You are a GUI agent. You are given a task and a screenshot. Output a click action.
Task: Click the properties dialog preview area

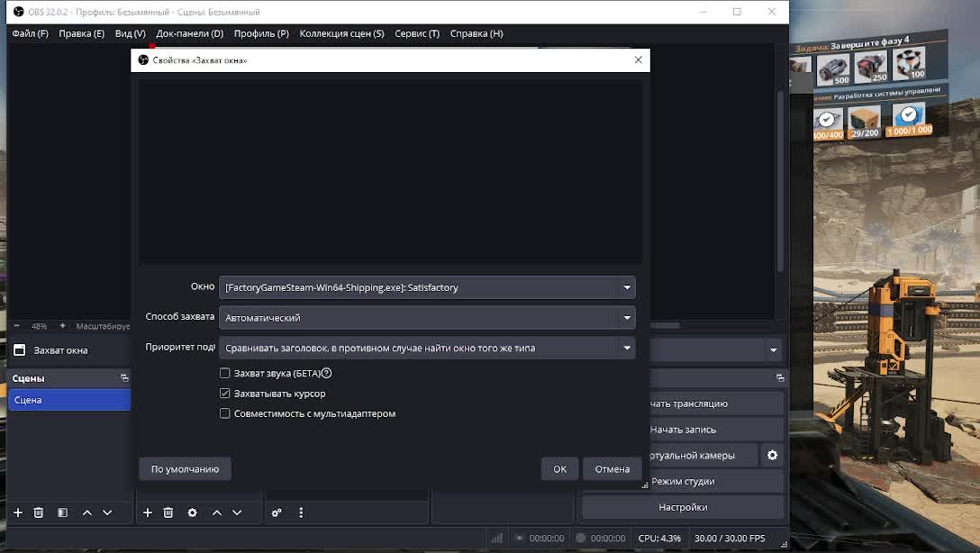point(390,170)
